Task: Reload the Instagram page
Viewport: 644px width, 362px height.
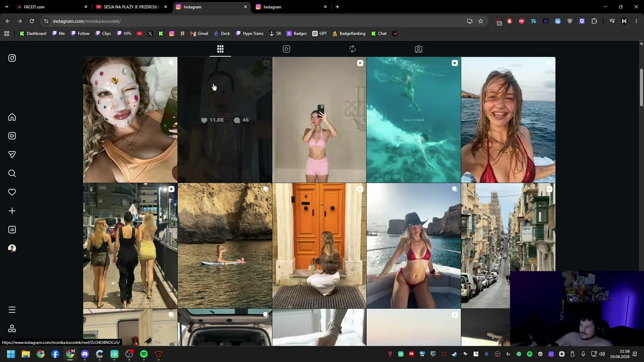Action: coord(32,21)
